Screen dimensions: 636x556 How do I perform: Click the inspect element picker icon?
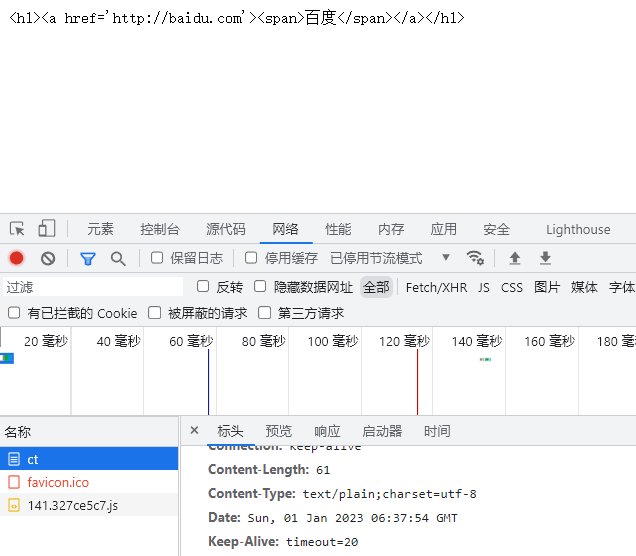tap(17, 229)
